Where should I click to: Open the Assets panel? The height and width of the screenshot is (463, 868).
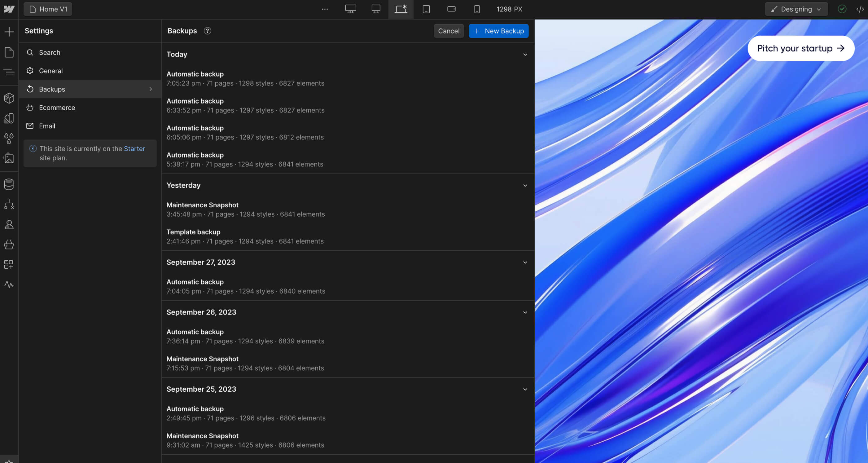(9, 158)
